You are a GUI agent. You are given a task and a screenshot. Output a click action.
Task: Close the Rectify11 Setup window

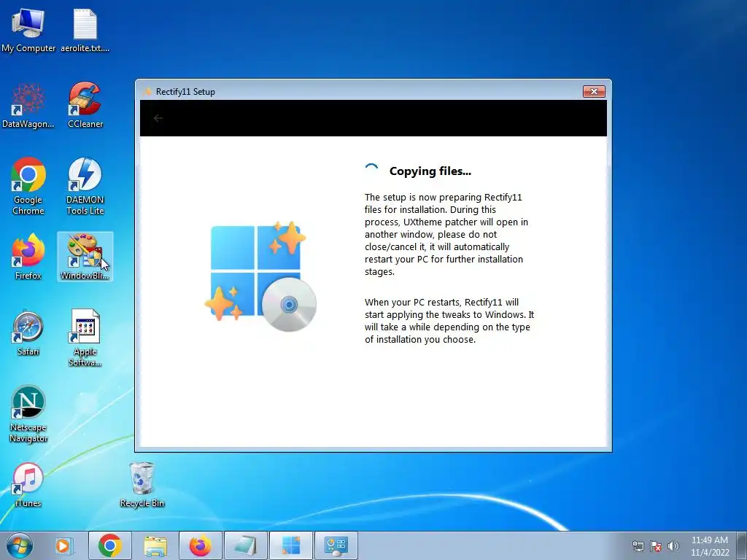click(594, 91)
